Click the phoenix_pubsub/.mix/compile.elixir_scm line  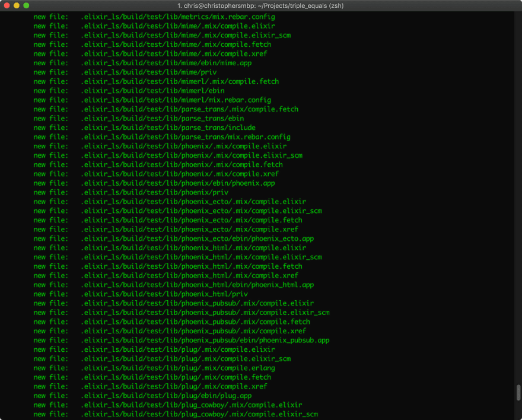182,313
